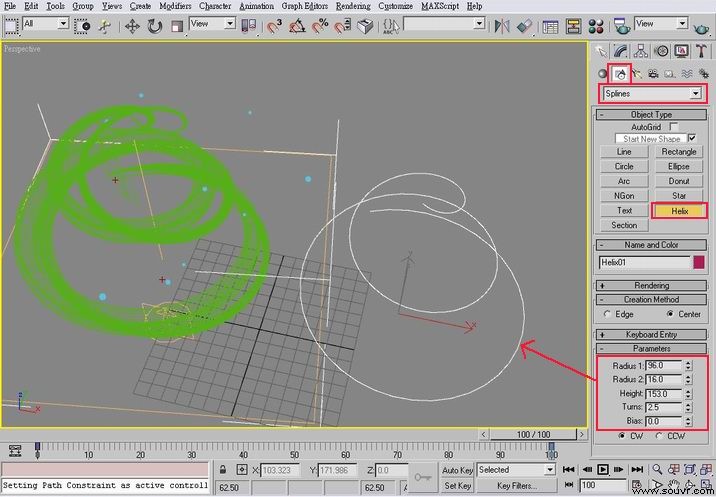The height and width of the screenshot is (497, 716).
Task: Click the Helix shape button
Action: coord(679,211)
